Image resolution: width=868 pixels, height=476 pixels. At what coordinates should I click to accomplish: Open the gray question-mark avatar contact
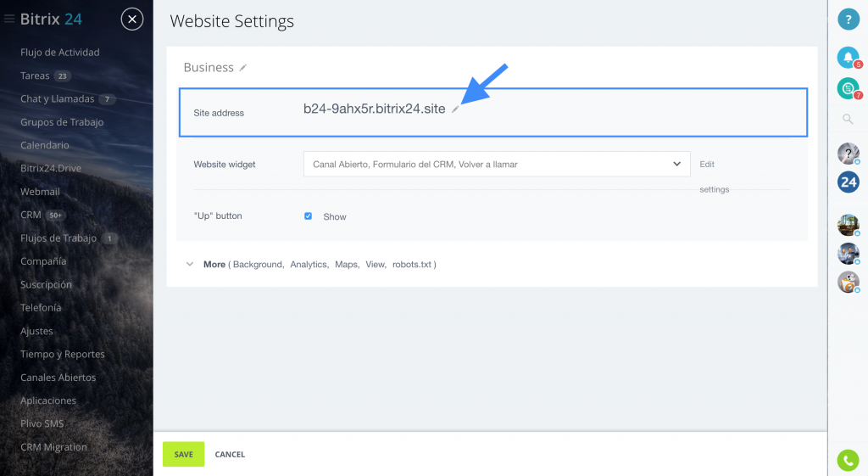point(848,154)
